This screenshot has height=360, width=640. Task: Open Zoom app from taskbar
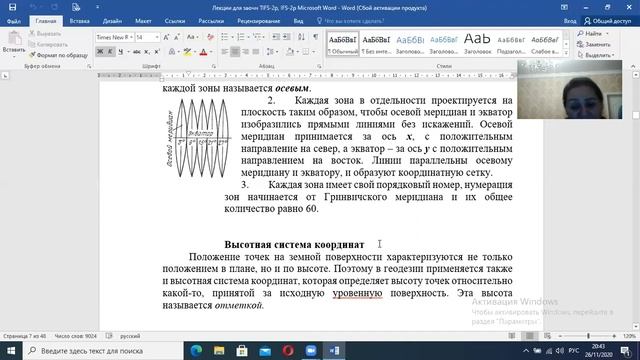point(311,351)
